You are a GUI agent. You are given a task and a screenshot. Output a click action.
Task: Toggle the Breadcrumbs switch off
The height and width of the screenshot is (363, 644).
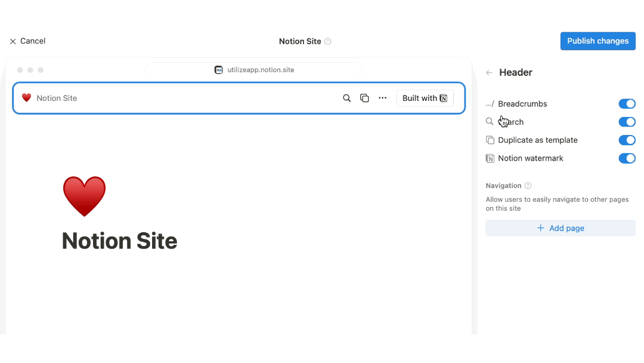tap(627, 104)
